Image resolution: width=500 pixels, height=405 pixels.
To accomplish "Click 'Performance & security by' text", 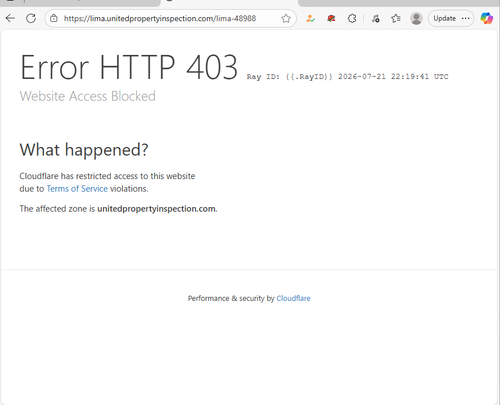I will click(231, 298).
